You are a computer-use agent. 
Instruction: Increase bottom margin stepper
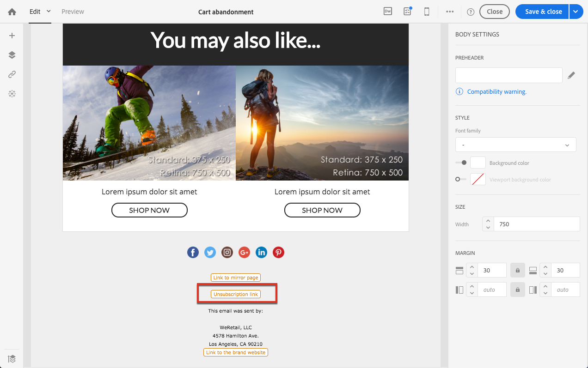coord(545,267)
